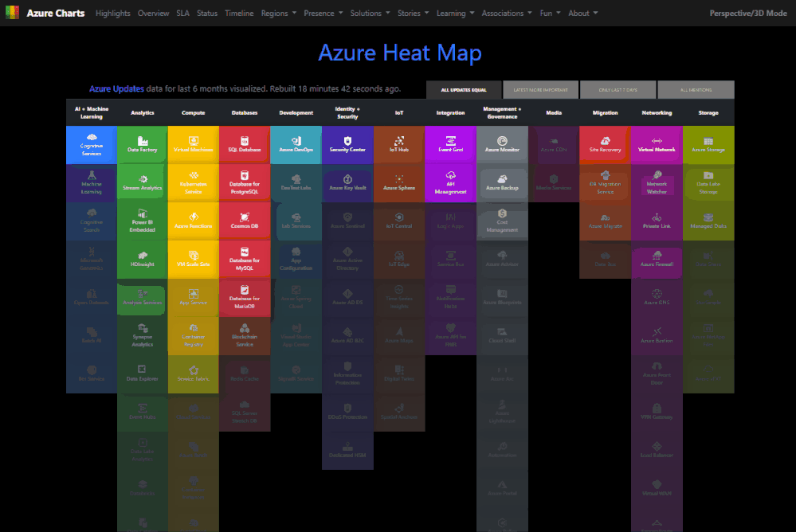
Task: Click the Azure DevOps tile
Action: click(296, 145)
